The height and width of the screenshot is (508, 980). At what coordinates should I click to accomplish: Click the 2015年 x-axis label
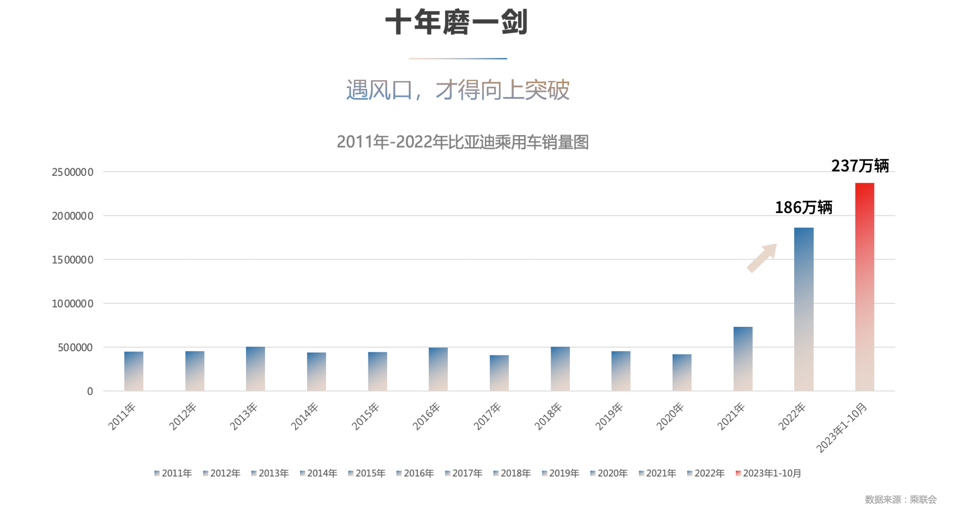365,416
